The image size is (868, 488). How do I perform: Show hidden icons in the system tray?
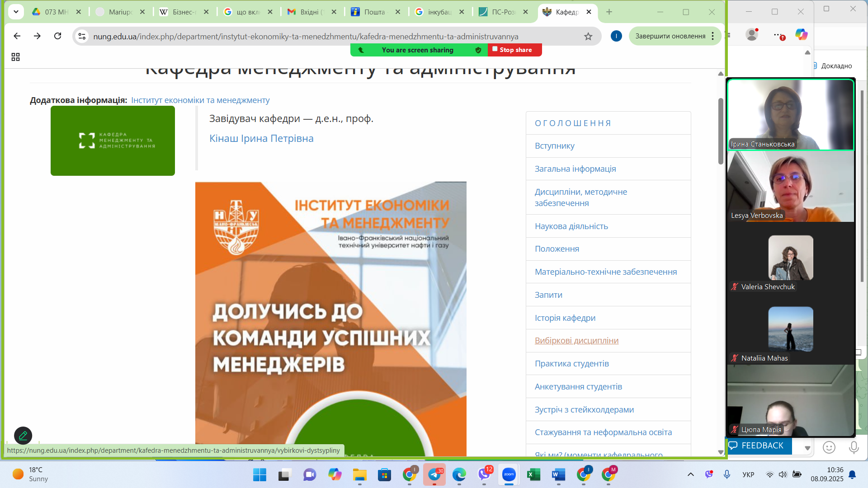pos(690,474)
